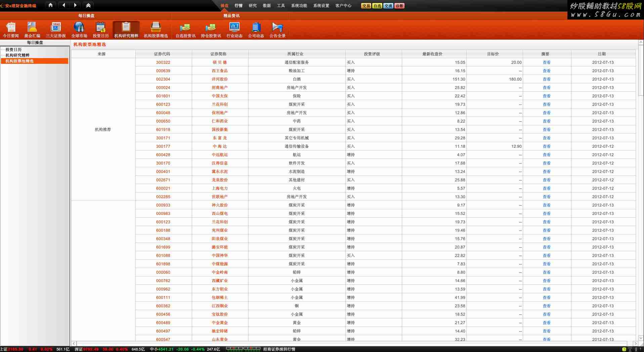Click the 上证 index value in status bar
Screen dimensions: 644x352
[x=15, y=349]
